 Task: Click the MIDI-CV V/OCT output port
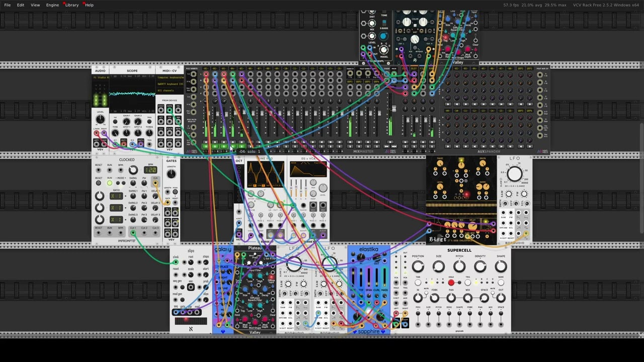(x=161, y=110)
